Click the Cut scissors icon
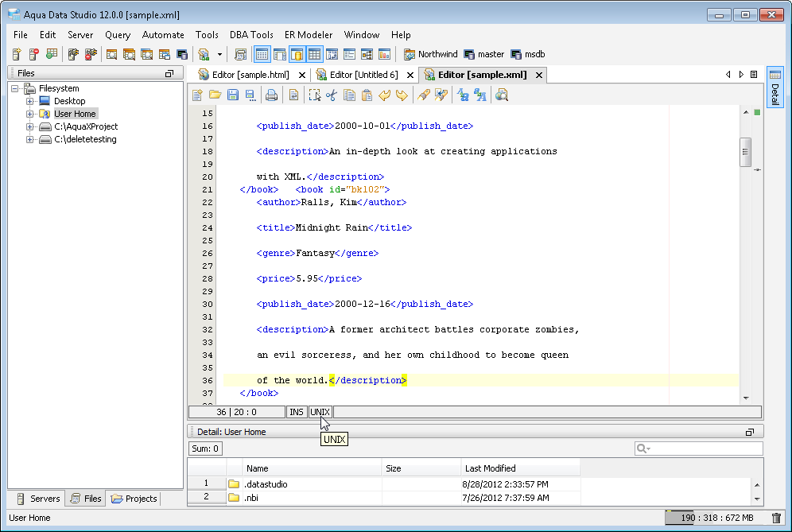 click(332, 95)
